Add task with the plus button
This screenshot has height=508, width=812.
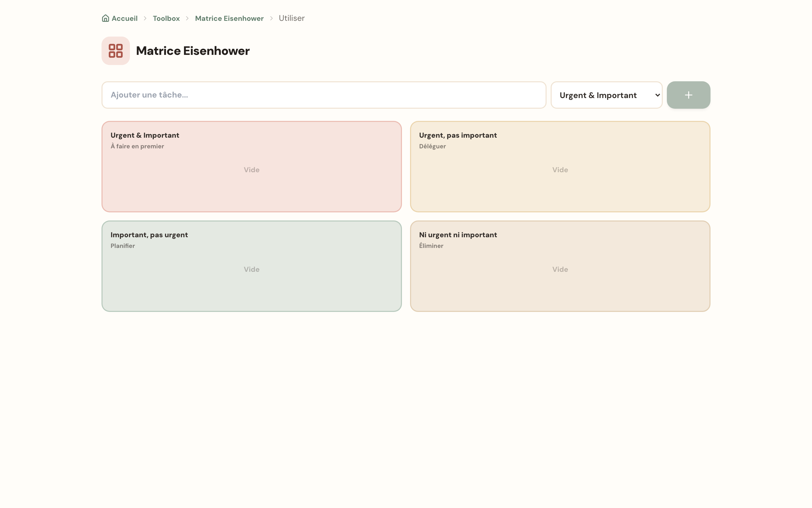688,95
